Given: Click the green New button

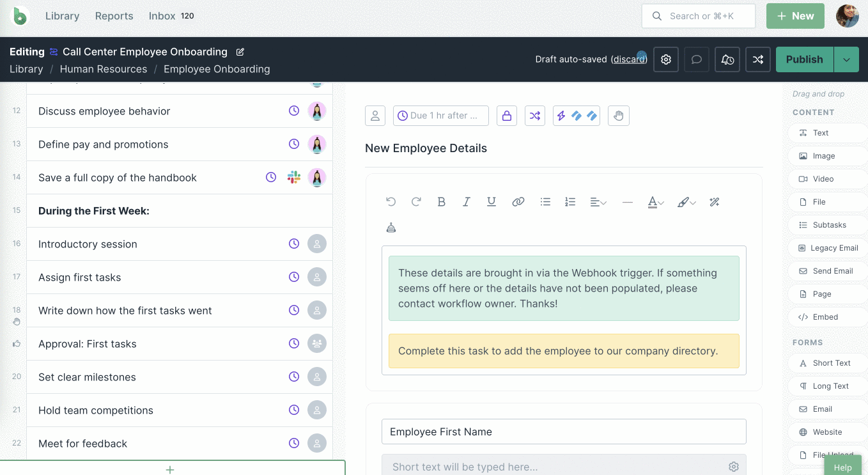Looking at the screenshot, I should point(794,16).
